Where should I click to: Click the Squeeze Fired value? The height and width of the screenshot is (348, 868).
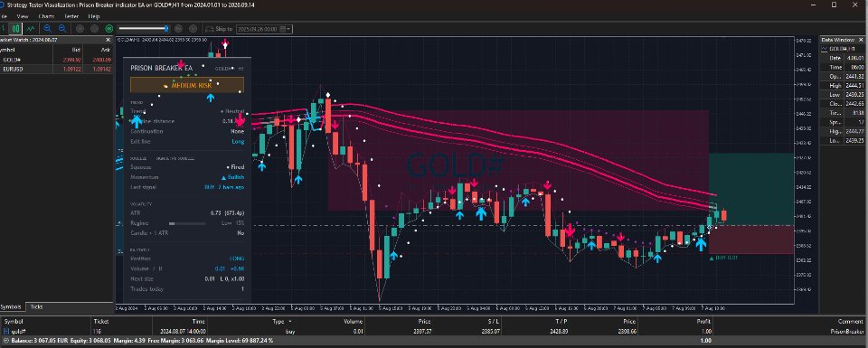click(235, 166)
